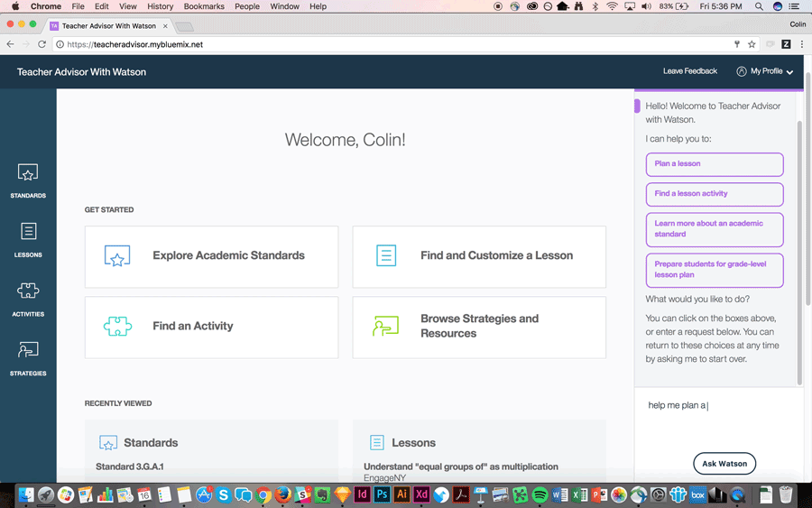Screen dimensions: 812x508
Task: Click the Ask Watson button
Action: point(724,464)
